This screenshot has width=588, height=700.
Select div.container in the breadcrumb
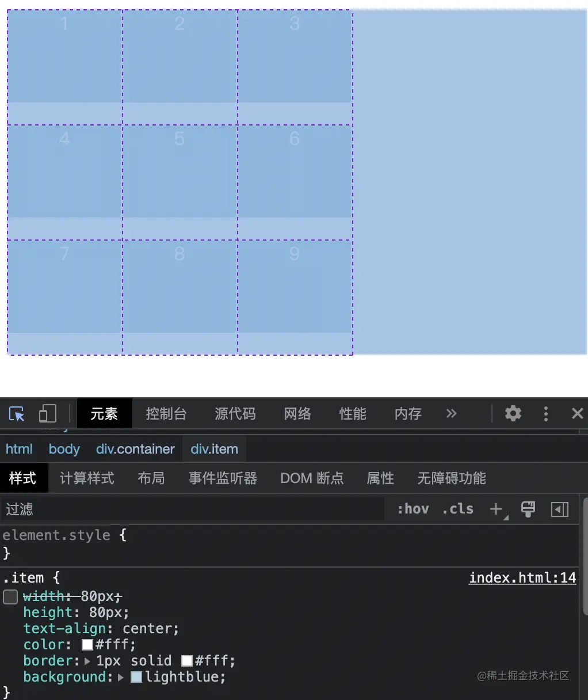click(135, 448)
